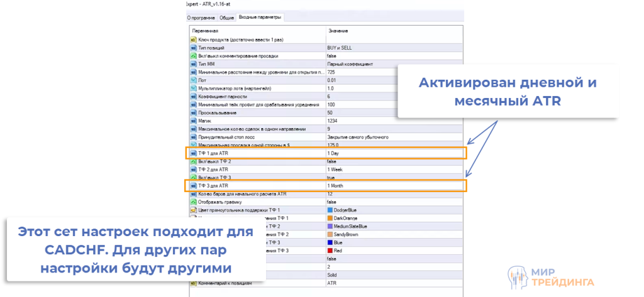644x297 pixels.
Task: Pick the DarkOrange color swatch
Action: tap(330, 219)
